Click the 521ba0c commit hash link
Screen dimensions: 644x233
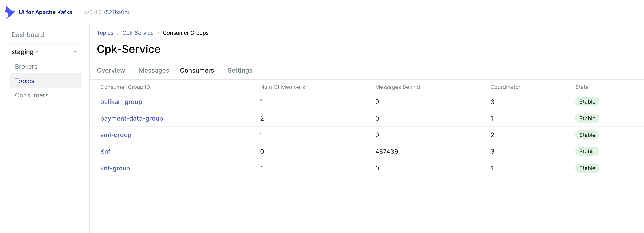116,12
